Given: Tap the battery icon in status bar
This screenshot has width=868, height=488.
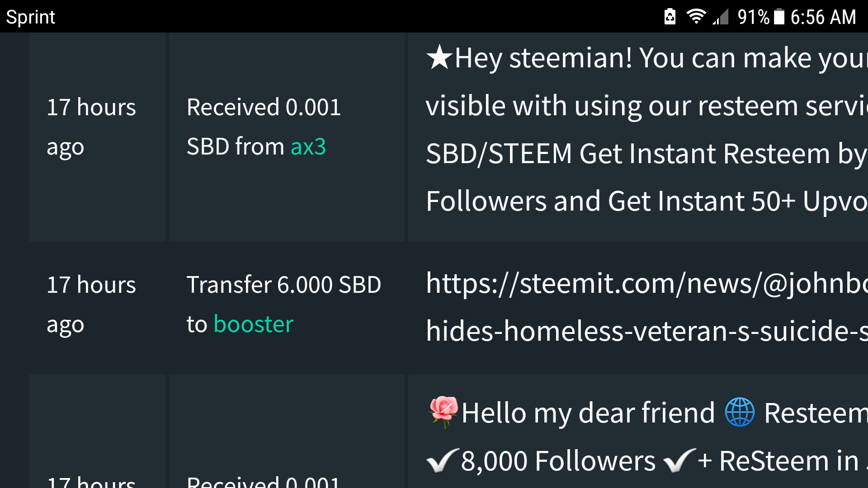Looking at the screenshot, I should click(779, 17).
